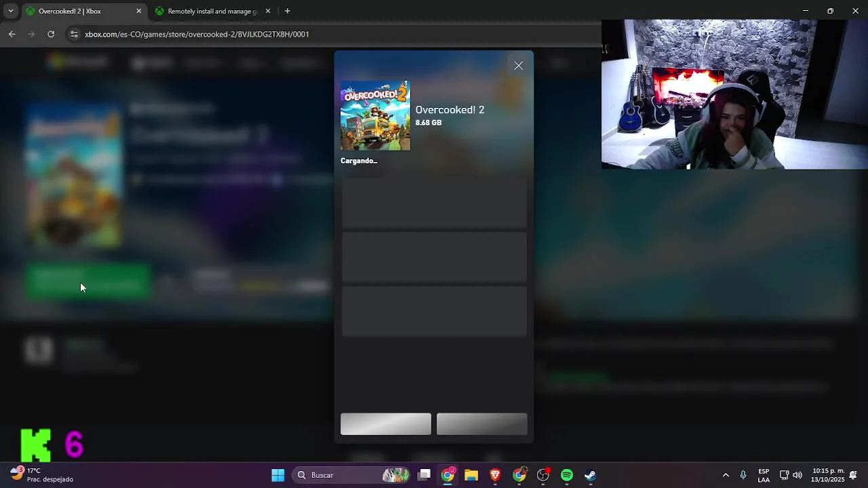Close the Overcooked! 2 install dialog
868x488 pixels.
[519, 66]
